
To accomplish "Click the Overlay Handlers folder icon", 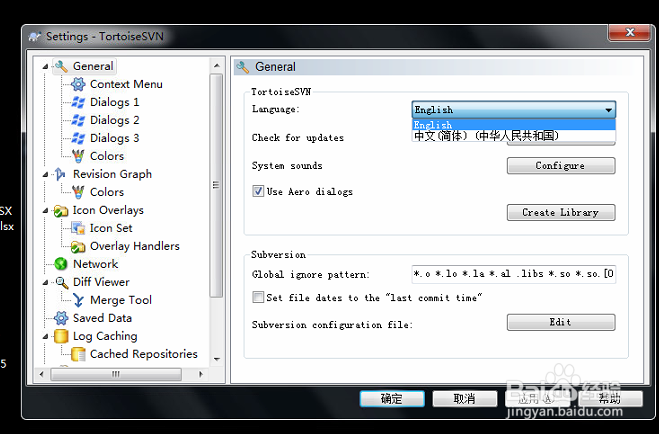I will coord(78,247).
